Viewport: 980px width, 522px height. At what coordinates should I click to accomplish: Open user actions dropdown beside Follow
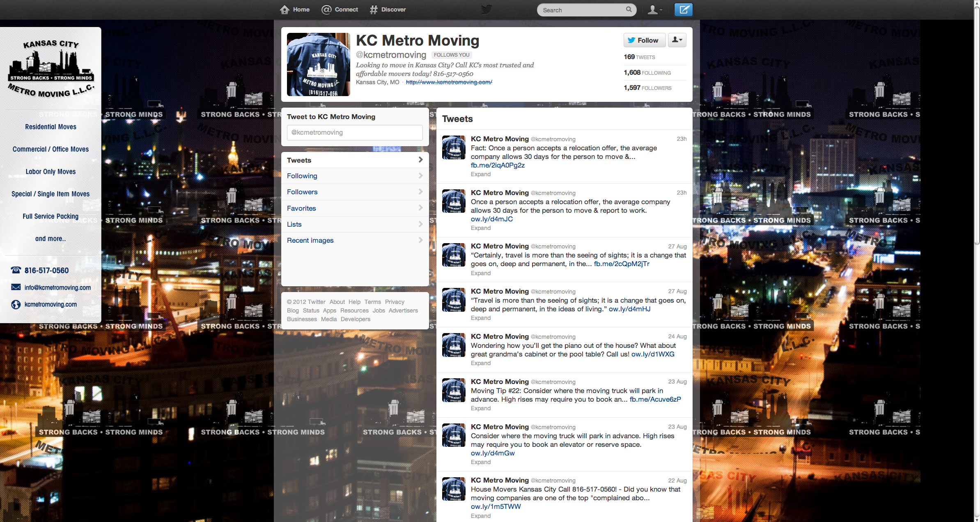(677, 40)
